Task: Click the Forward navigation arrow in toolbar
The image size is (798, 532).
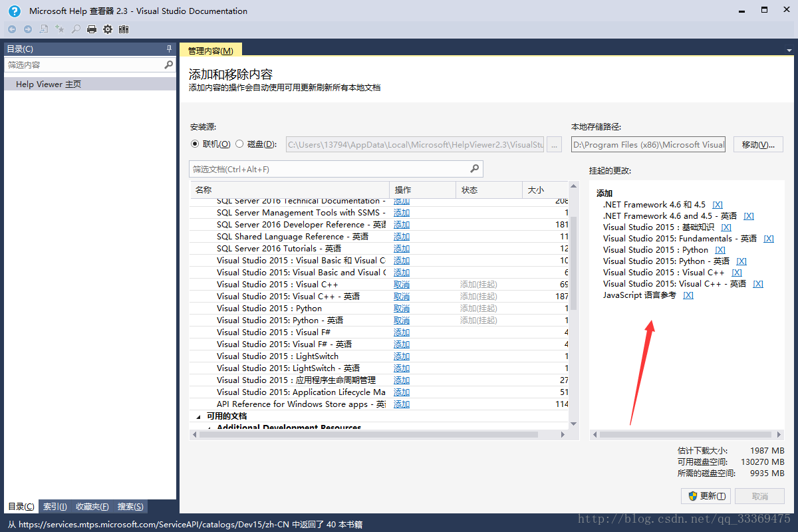Action: point(28,29)
